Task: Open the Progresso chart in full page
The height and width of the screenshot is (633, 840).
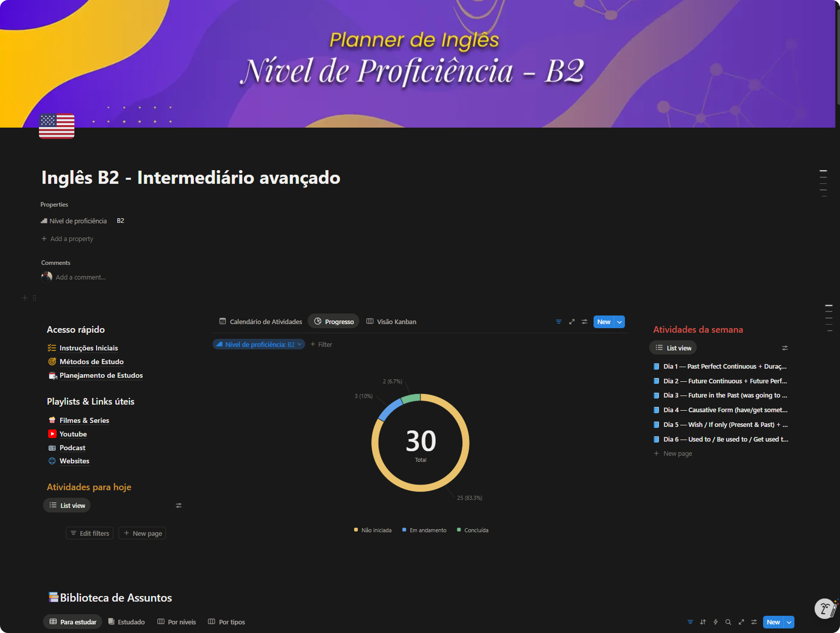Action: point(572,322)
